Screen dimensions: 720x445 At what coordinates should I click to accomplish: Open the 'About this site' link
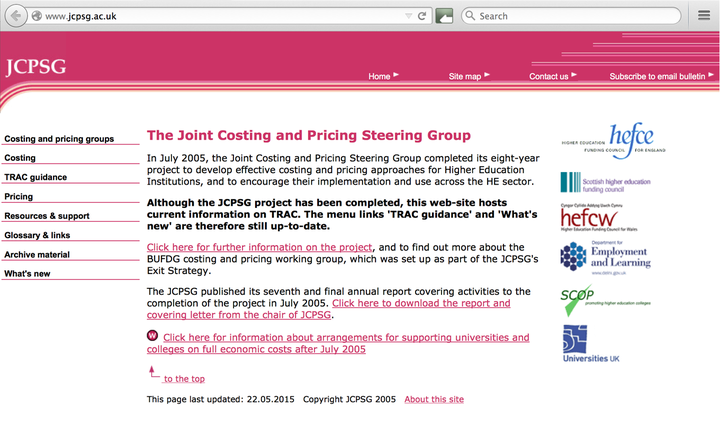(434, 399)
